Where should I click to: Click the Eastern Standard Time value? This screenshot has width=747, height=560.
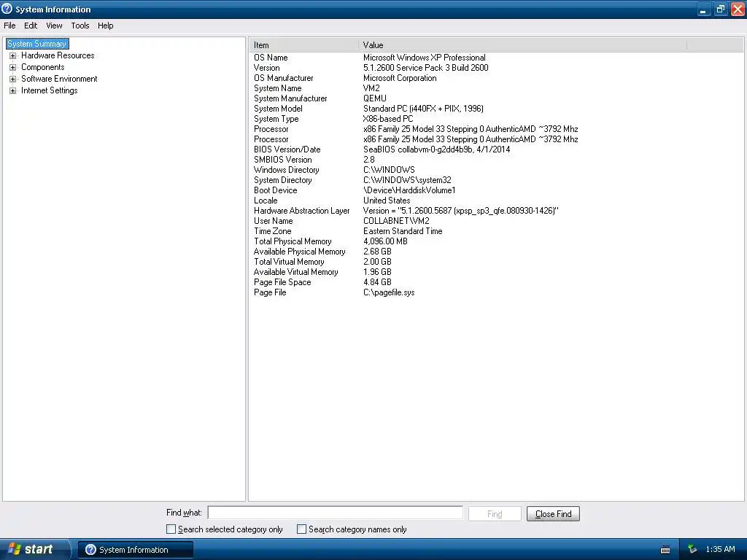point(403,231)
